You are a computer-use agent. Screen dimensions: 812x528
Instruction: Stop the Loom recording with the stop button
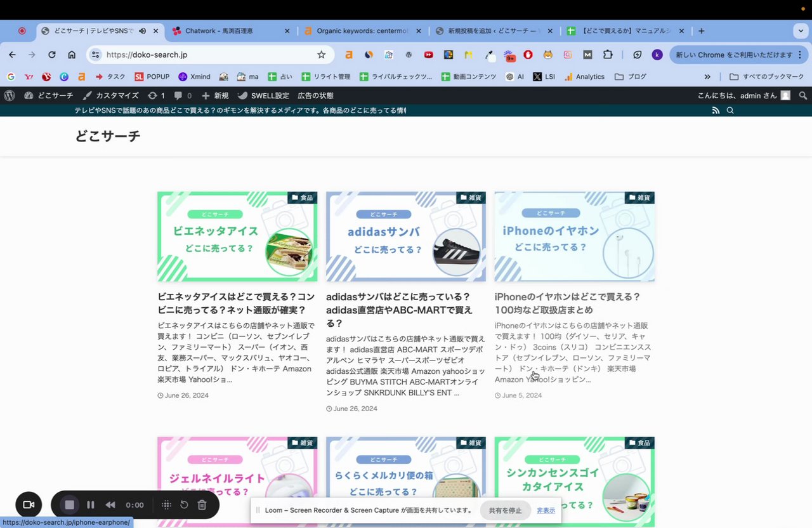click(70, 505)
